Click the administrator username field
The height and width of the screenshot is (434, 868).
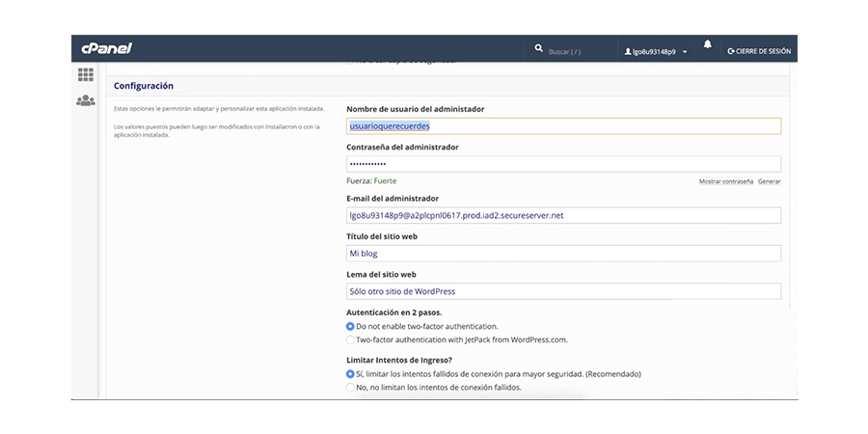click(563, 126)
